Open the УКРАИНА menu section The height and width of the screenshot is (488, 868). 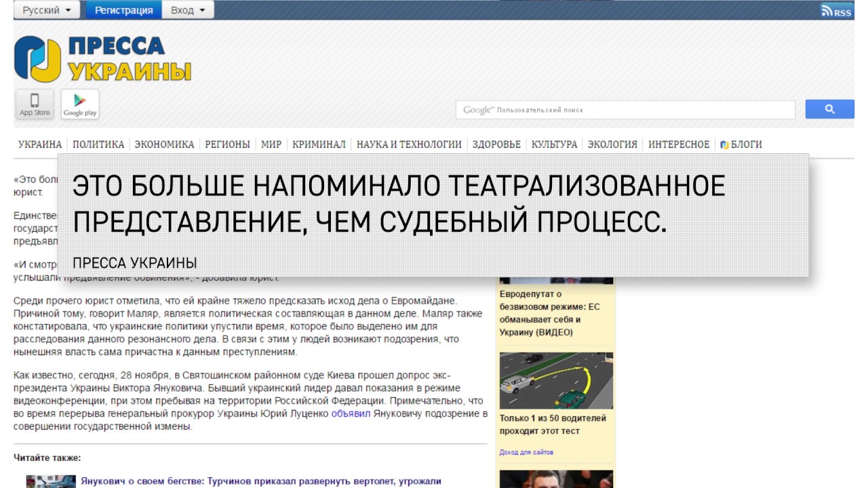(x=40, y=144)
